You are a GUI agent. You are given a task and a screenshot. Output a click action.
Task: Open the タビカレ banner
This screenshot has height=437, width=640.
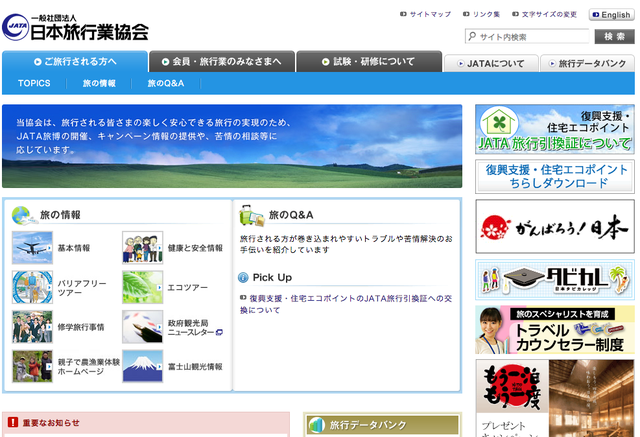tap(555, 280)
